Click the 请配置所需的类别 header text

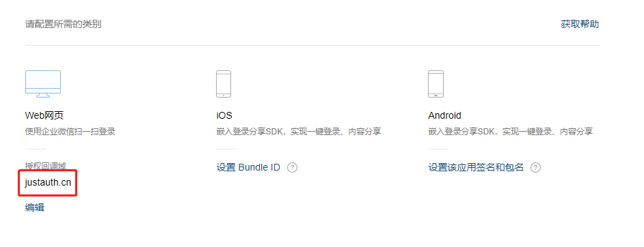64,24
